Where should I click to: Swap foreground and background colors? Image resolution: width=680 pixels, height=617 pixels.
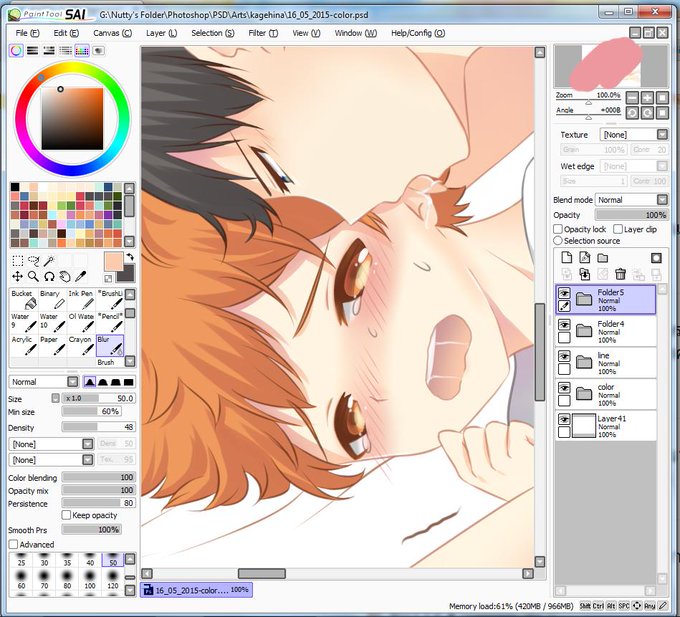coord(130,257)
